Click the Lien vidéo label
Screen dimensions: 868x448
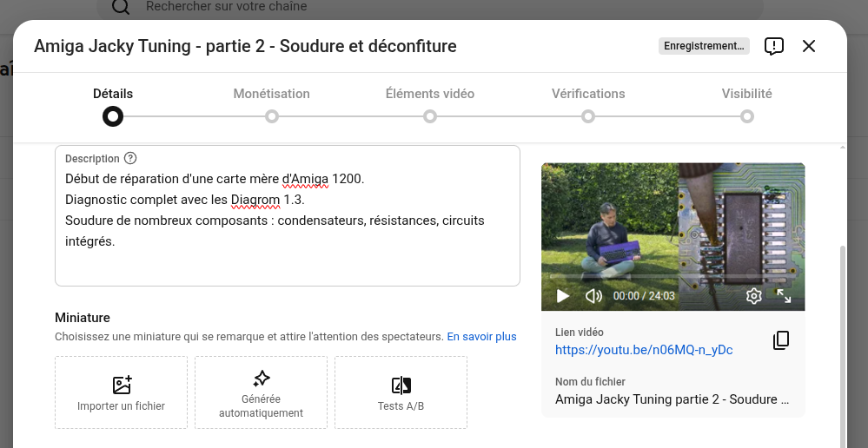coord(579,333)
